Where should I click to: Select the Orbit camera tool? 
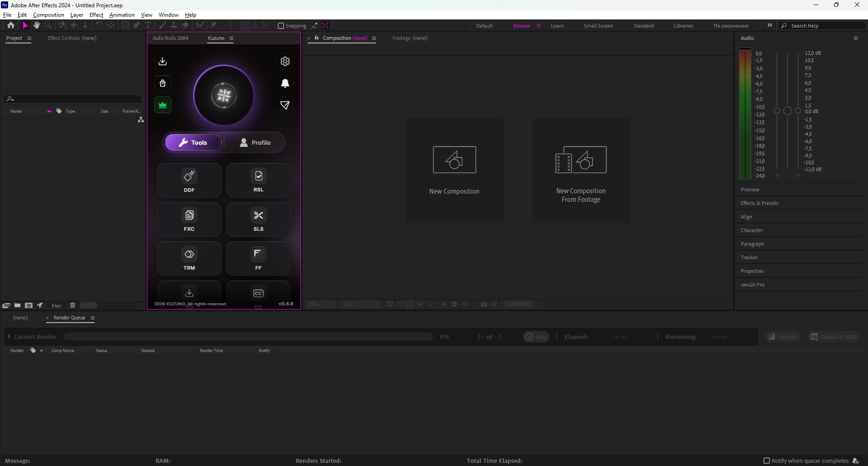pyautogui.click(x=62, y=25)
